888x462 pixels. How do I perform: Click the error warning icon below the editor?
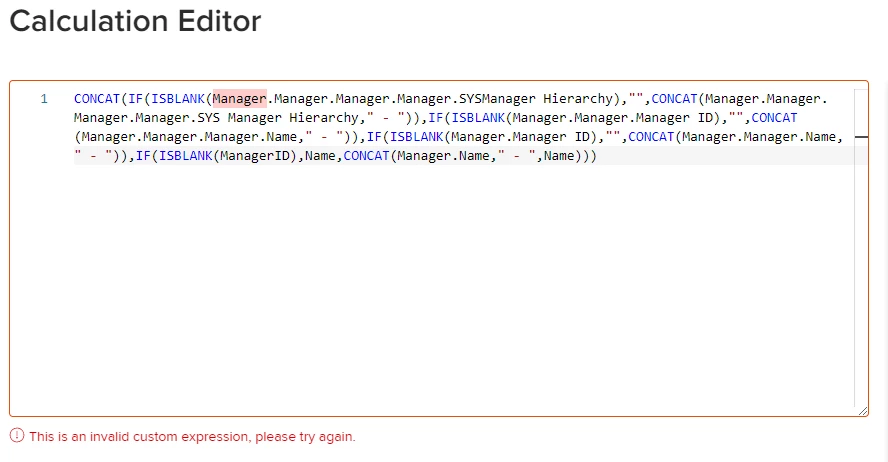point(17,436)
